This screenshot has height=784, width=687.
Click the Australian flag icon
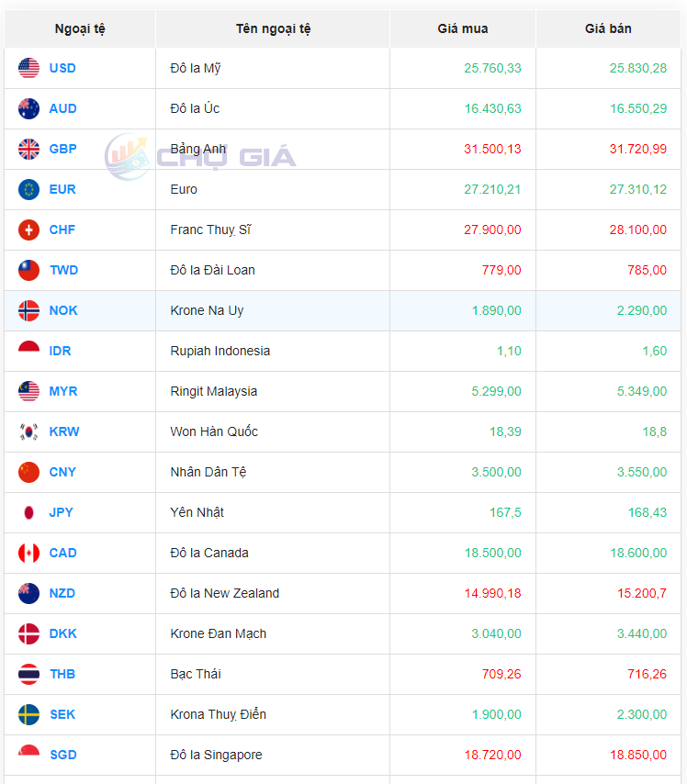click(x=28, y=108)
